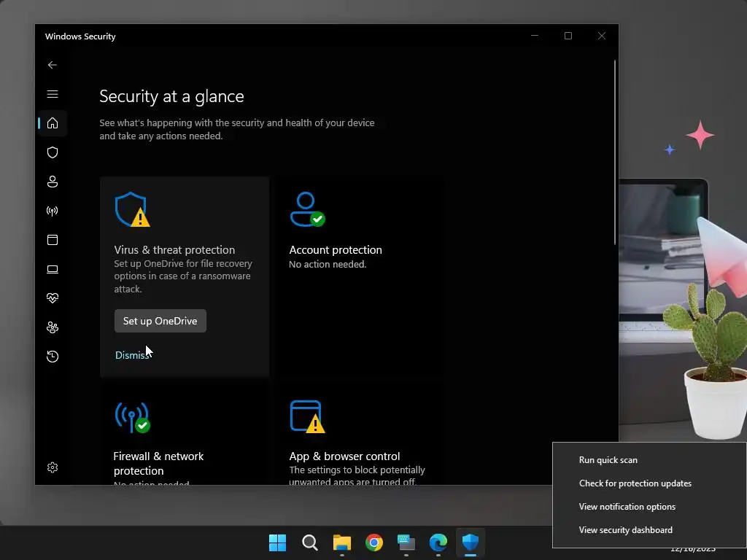Open Account protection title

point(336,250)
